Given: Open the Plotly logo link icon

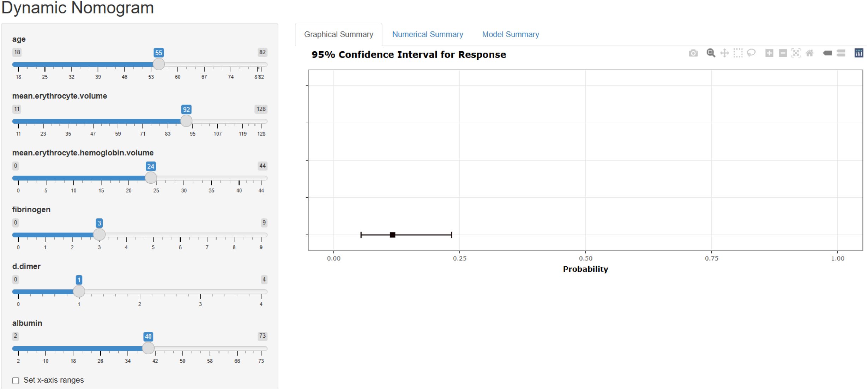Looking at the screenshot, I should 859,53.
